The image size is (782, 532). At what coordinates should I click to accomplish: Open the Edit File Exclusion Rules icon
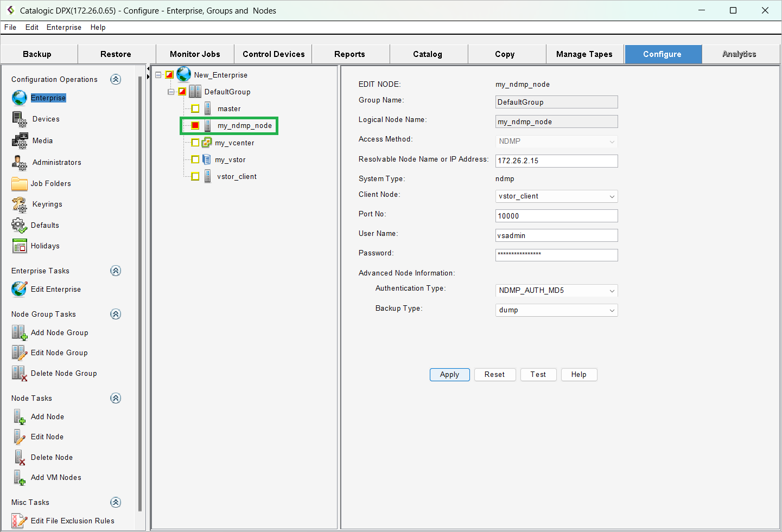click(20, 521)
